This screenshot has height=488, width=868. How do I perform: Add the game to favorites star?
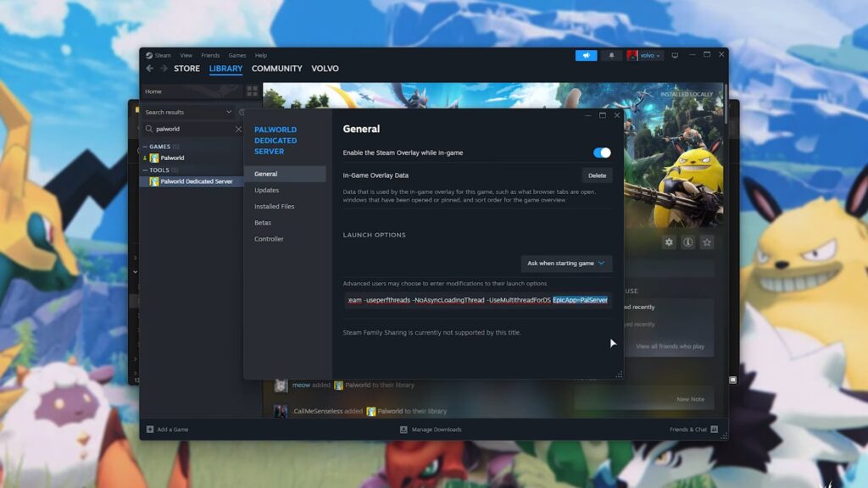tap(707, 242)
